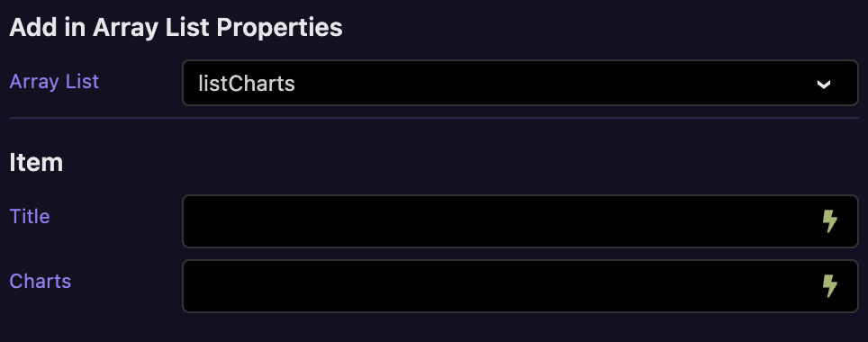Click empty area right of listCharts text
This screenshot has width=868, height=342.
click(554, 84)
